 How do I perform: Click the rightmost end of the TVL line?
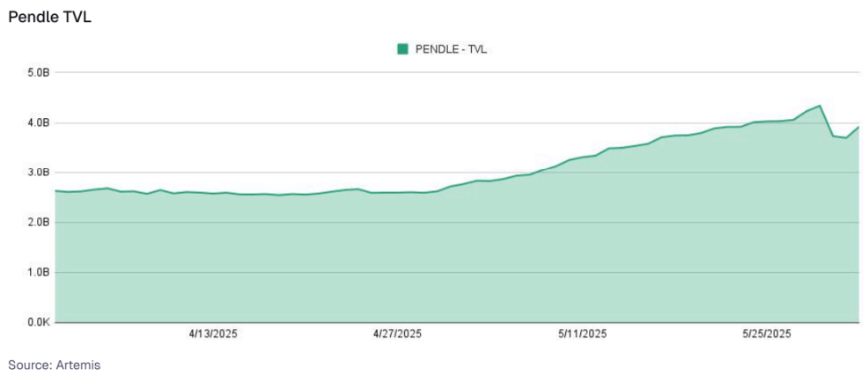[858, 127]
